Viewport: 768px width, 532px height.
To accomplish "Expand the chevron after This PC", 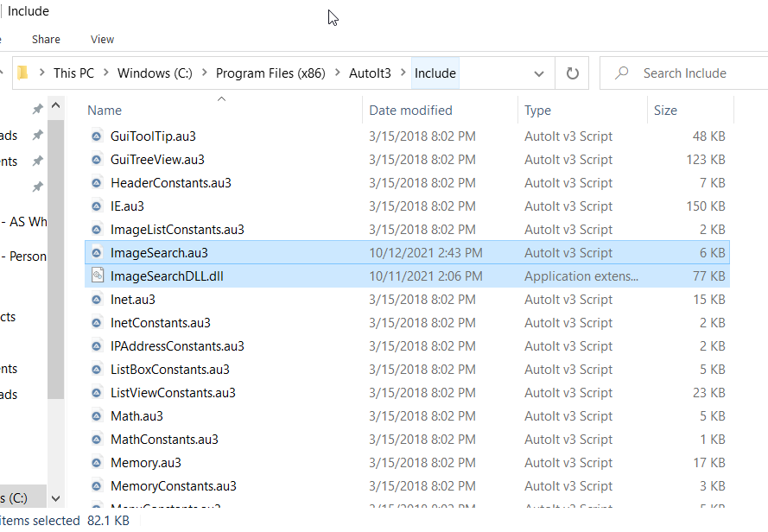I will 105,73.
